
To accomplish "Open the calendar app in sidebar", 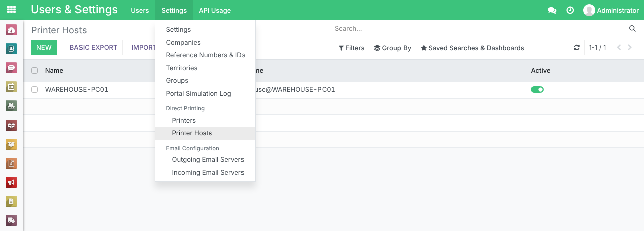I will coord(11,87).
